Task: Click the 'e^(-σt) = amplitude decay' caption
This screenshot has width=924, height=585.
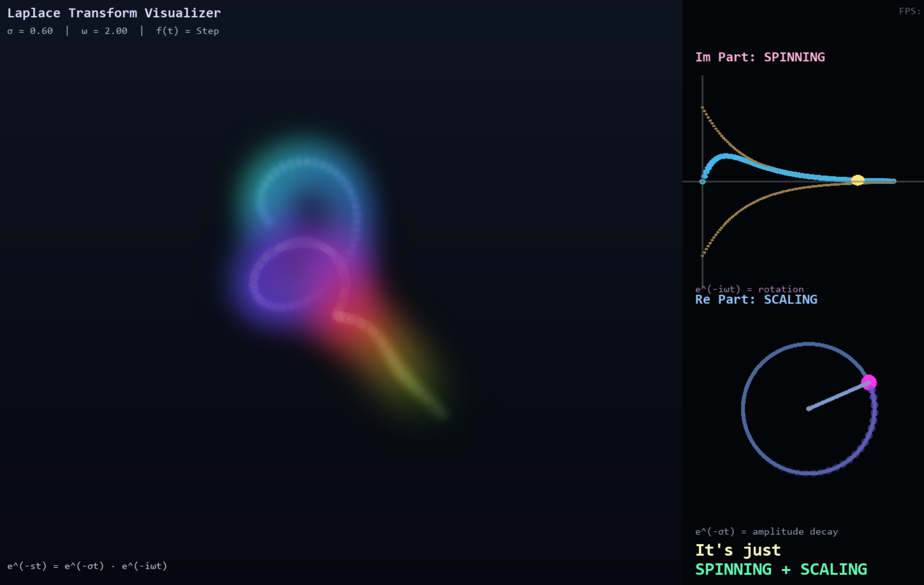Action: [766, 531]
